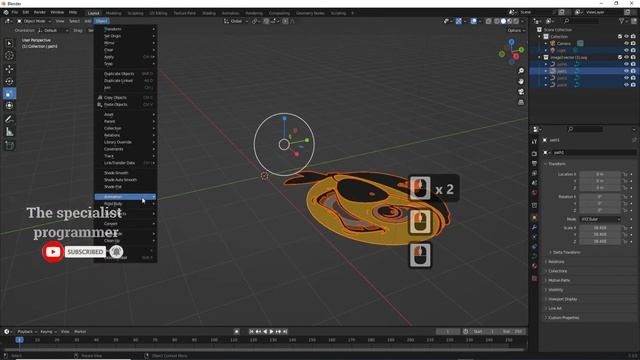640x360 pixels.
Task: Select the Move tool
Action: pyautogui.click(x=9, y=69)
